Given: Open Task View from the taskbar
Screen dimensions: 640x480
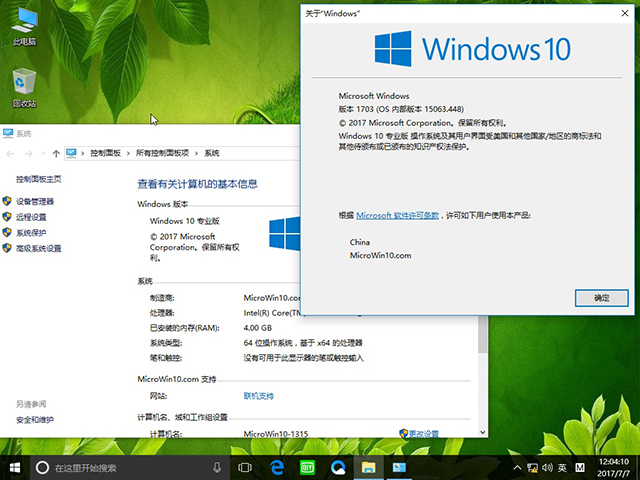Looking at the screenshot, I should pyautogui.click(x=245, y=468).
